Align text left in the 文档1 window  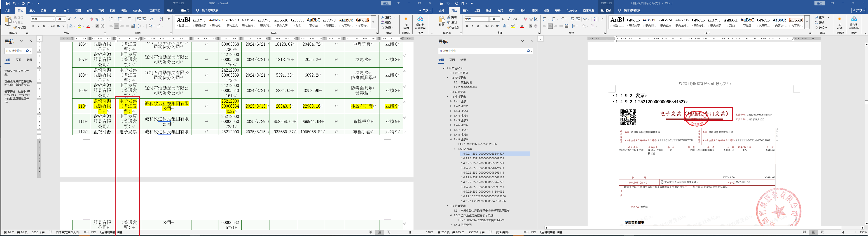(x=111, y=26)
